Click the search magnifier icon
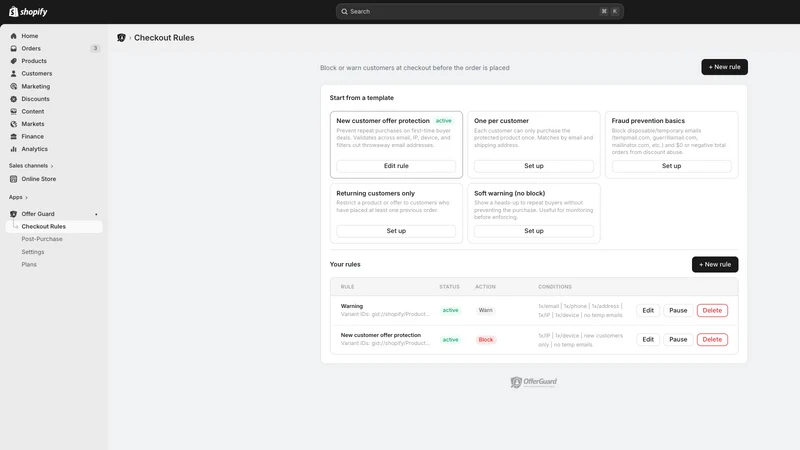Viewport: 800px width, 450px height. tap(344, 11)
